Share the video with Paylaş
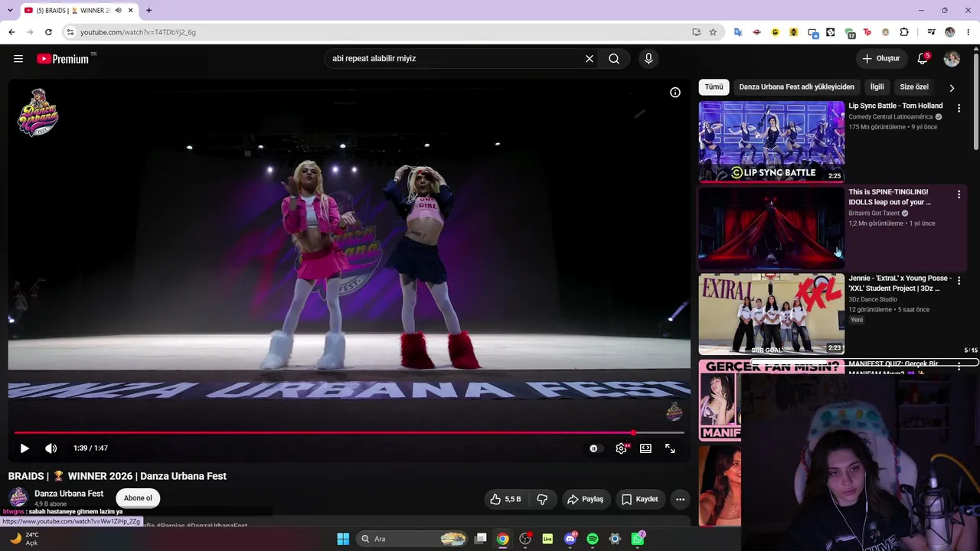This screenshot has width=980, height=551. (x=586, y=499)
